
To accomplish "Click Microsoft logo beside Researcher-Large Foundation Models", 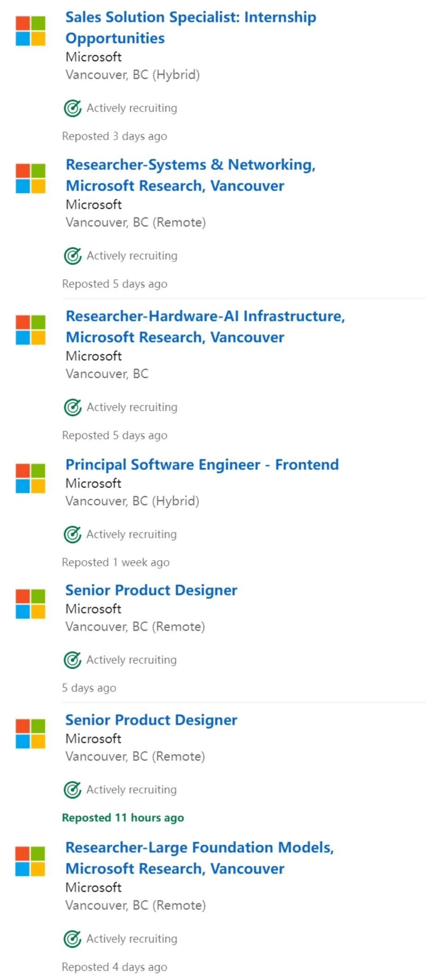I will (x=30, y=861).
